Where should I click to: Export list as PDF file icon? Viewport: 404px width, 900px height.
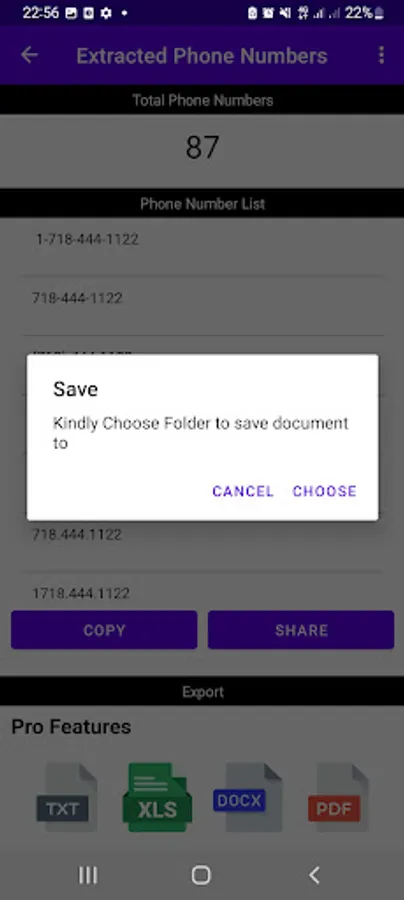[338, 797]
